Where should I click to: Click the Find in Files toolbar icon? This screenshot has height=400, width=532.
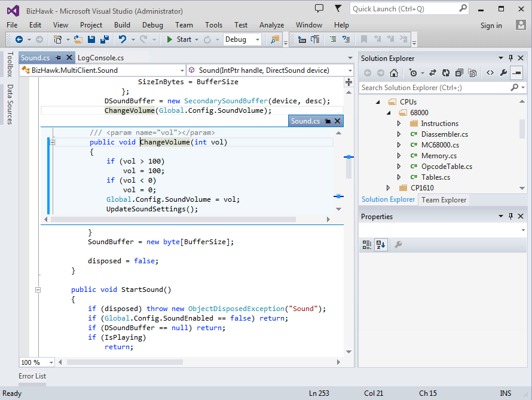click(x=275, y=39)
